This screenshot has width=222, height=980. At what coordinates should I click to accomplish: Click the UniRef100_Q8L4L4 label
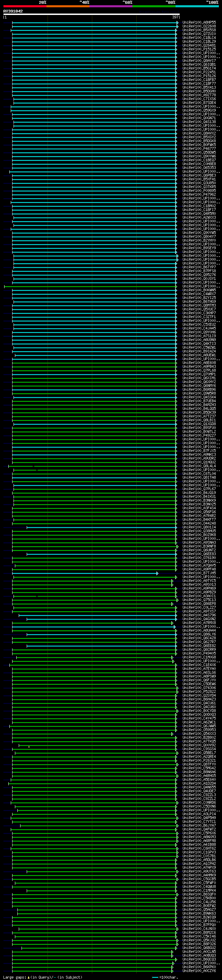pos(199,466)
